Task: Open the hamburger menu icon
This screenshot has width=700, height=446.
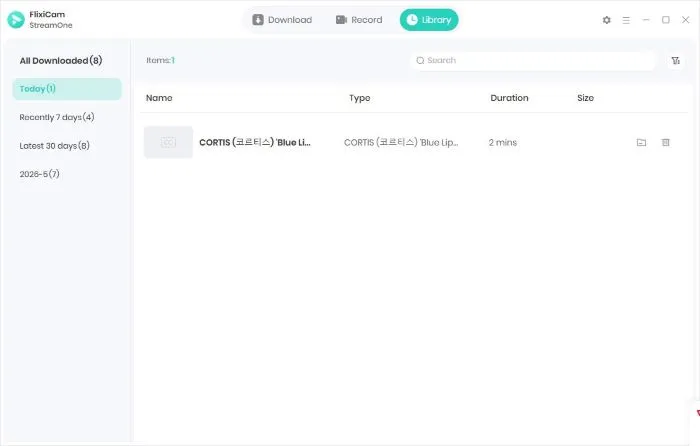Action: [626, 20]
